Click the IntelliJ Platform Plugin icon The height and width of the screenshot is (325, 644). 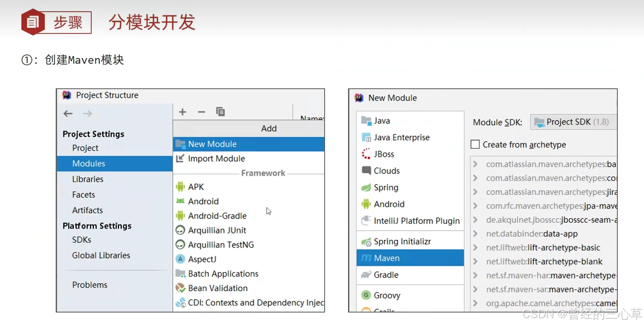366,221
